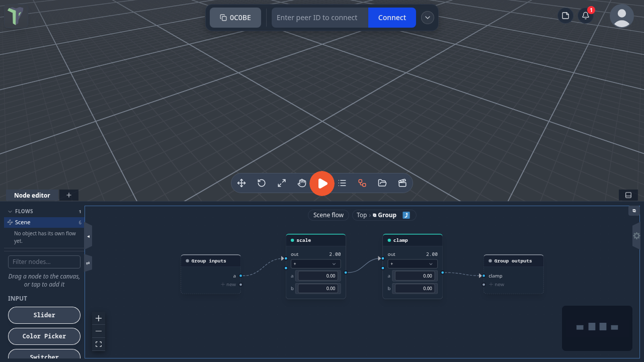The height and width of the screenshot is (362, 644).
Task: Expand the chevron dropdown beside Connect
Action: coord(428,18)
